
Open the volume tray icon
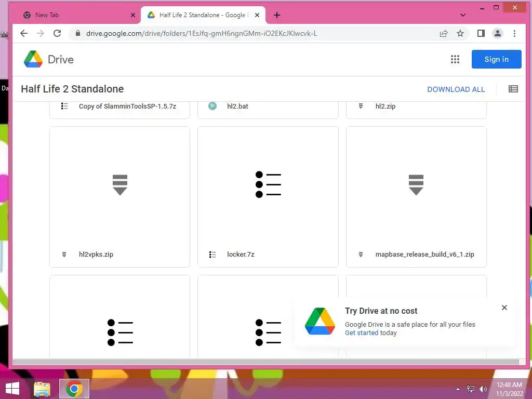tap(483, 389)
